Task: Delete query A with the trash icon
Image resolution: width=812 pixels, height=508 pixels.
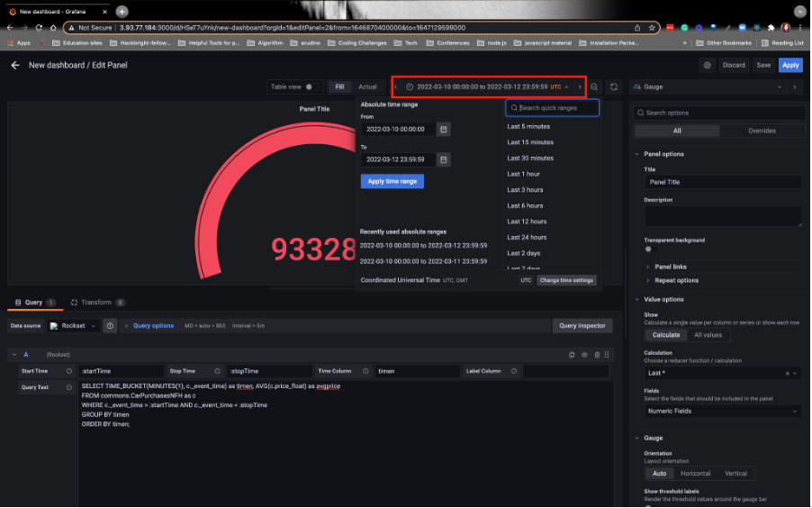Action: click(x=597, y=355)
